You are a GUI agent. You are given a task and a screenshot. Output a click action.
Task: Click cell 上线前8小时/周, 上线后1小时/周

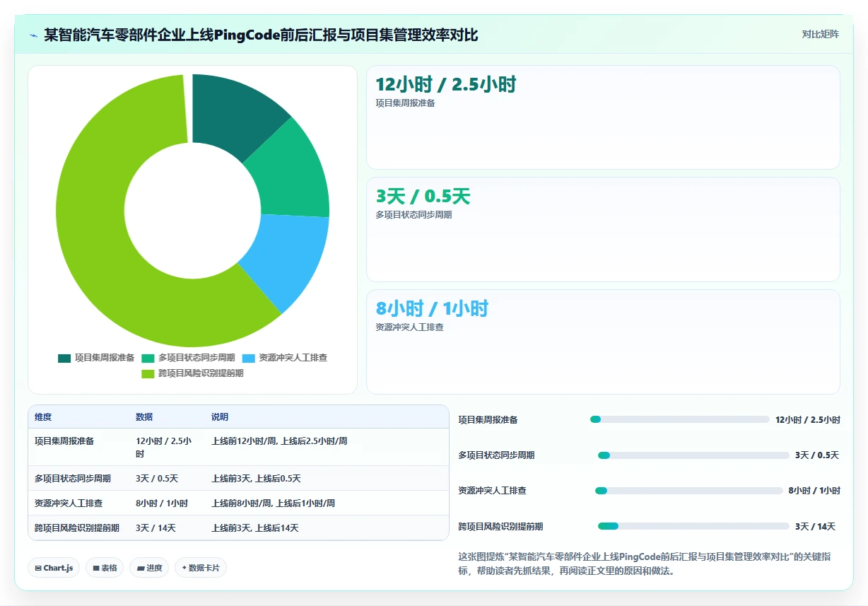273,503
